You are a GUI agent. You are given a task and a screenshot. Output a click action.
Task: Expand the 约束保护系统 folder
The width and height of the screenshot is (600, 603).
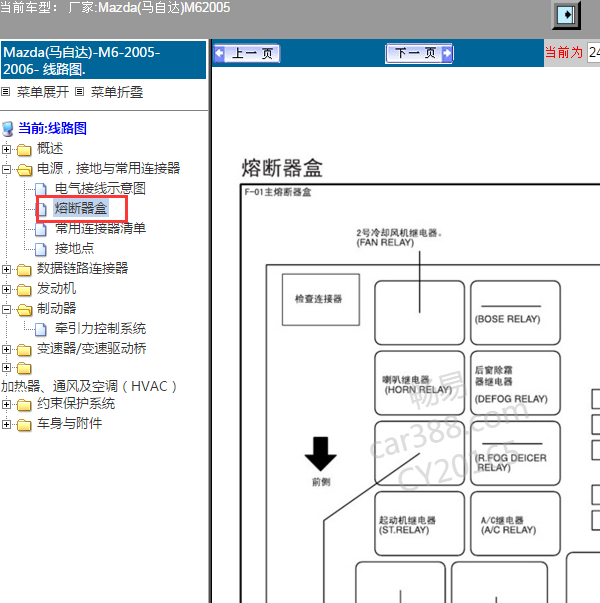point(6,404)
